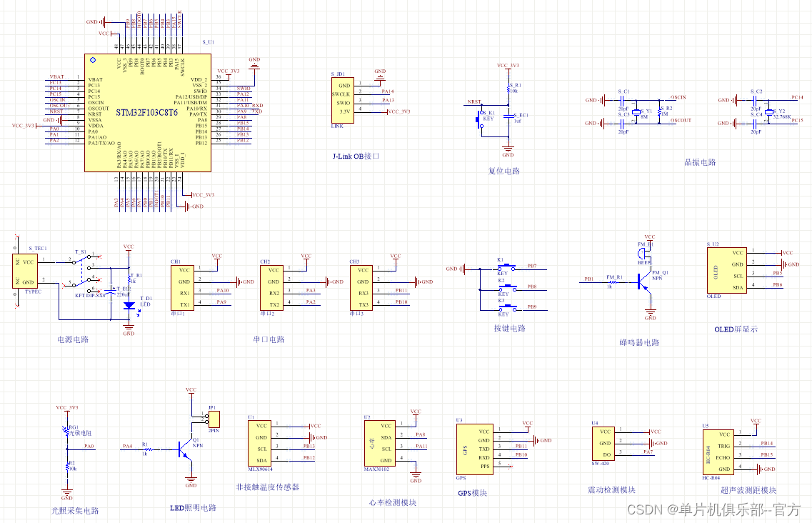Pick the S_Y2 32.768K crystal symbol
Image resolution: width=812 pixels, height=523 pixels.
(x=769, y=112)
